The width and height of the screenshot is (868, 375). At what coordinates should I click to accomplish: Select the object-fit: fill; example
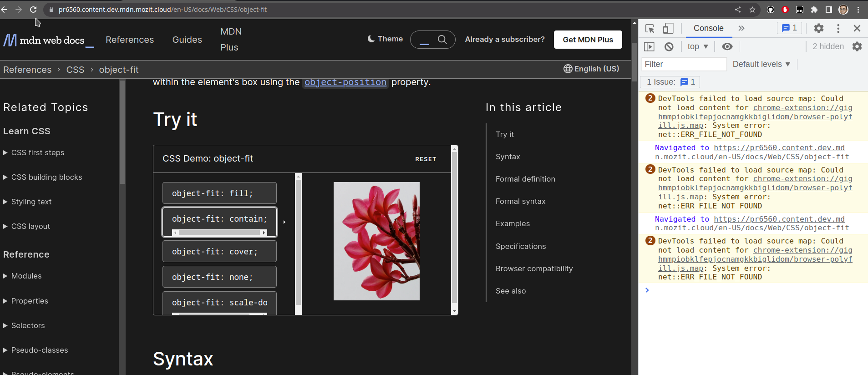point(219,193)
